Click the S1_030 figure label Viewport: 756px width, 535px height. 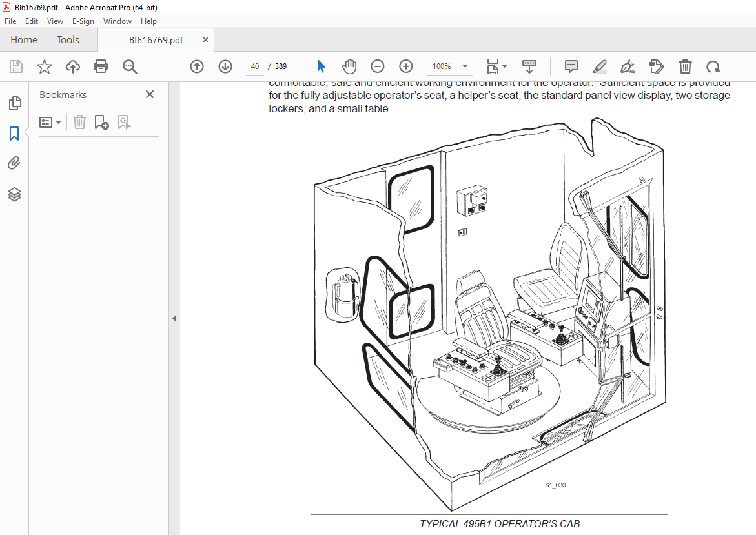(x=555, y=485)
